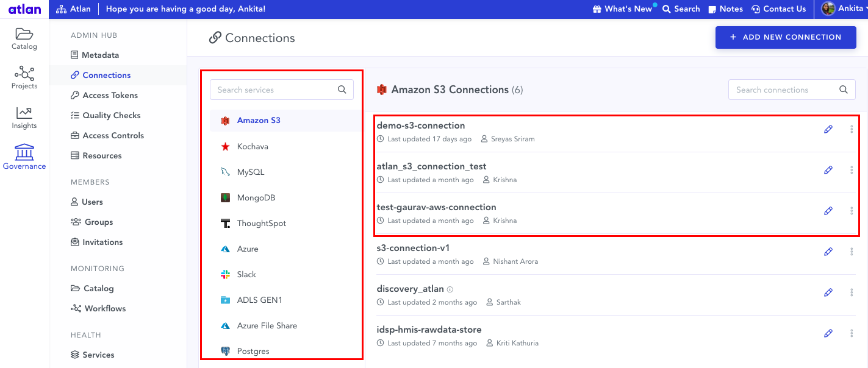Open Users under Members

(87, 202)
